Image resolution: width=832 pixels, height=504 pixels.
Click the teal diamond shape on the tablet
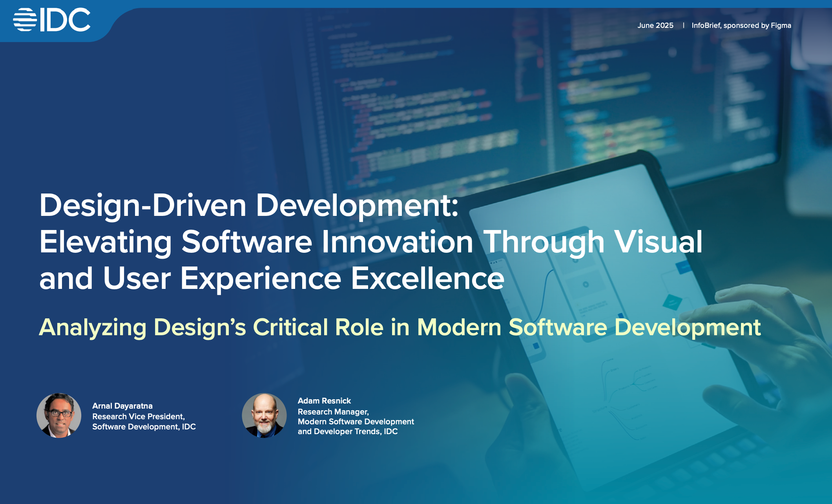click(672, 302)
